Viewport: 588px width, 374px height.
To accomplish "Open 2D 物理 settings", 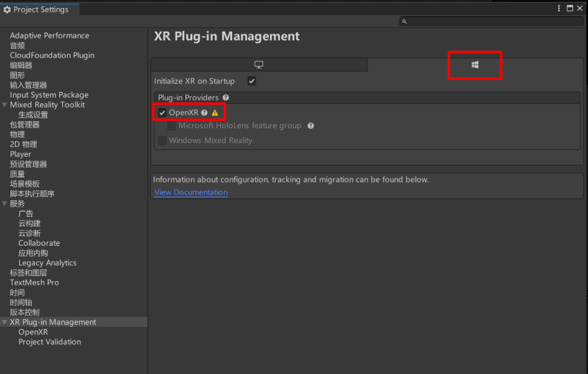I will (x=23, y=144).
